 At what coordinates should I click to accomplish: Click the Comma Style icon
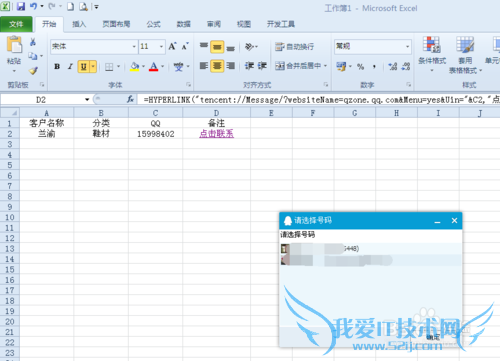[374, 66]
